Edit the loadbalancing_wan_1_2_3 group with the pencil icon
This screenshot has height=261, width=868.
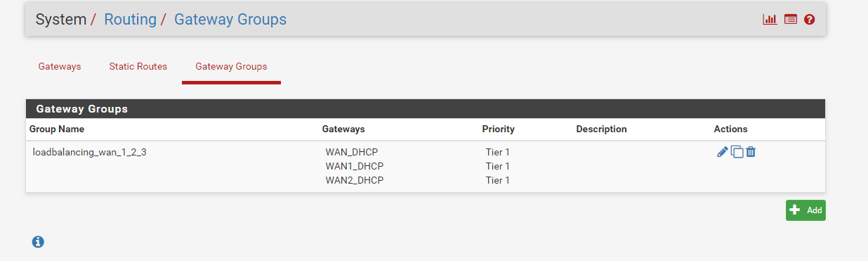coord(723,152)
